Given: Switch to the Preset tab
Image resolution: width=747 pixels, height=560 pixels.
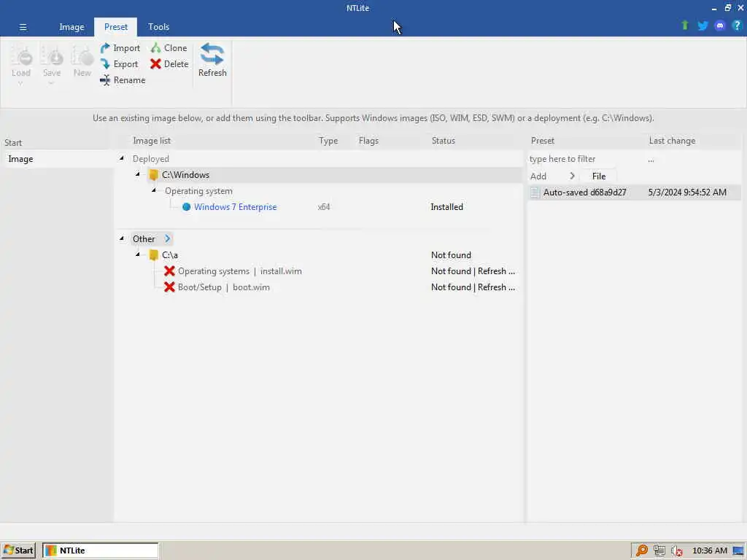Looking at the screenshot, I should [116, 27].
